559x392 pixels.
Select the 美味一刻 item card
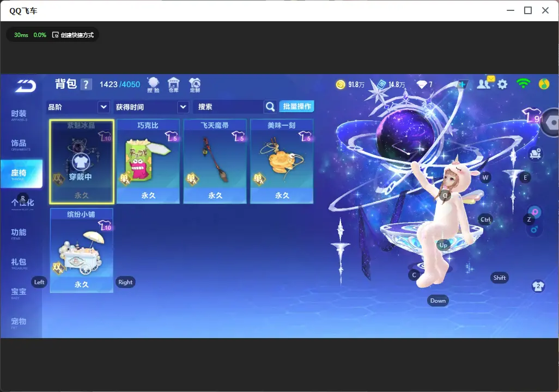coord(282,162)
